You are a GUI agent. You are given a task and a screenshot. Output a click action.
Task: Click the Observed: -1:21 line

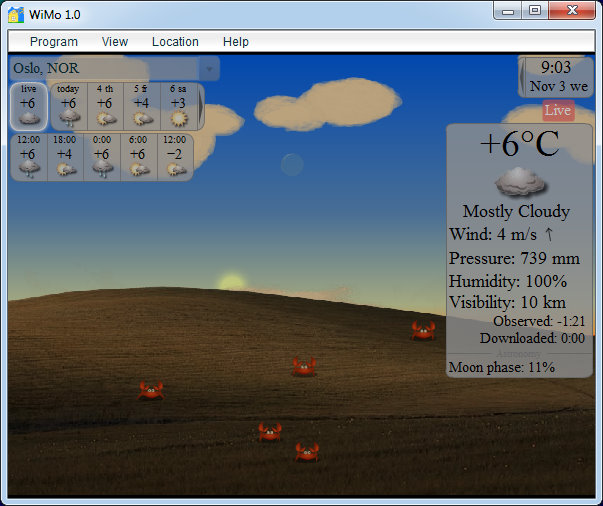tap(539, 321)
